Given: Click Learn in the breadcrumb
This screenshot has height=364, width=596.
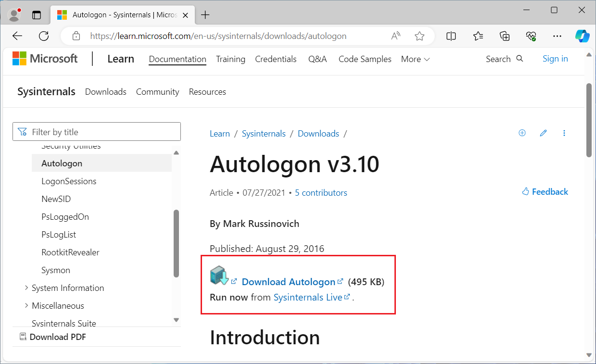Looking at the screenshot, I should click(220, 134).
